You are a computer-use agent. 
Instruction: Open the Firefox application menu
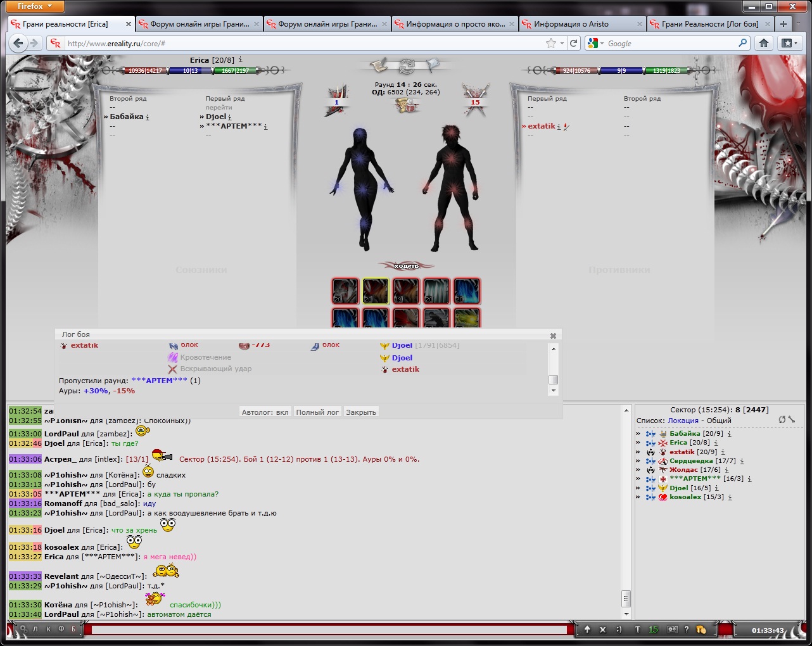(x=35, y=6)
